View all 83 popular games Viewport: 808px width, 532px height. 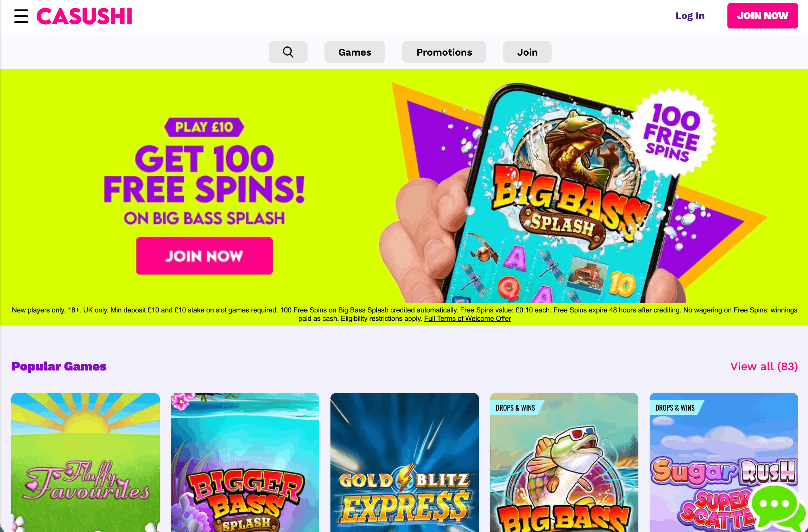[x=764, y=366]
